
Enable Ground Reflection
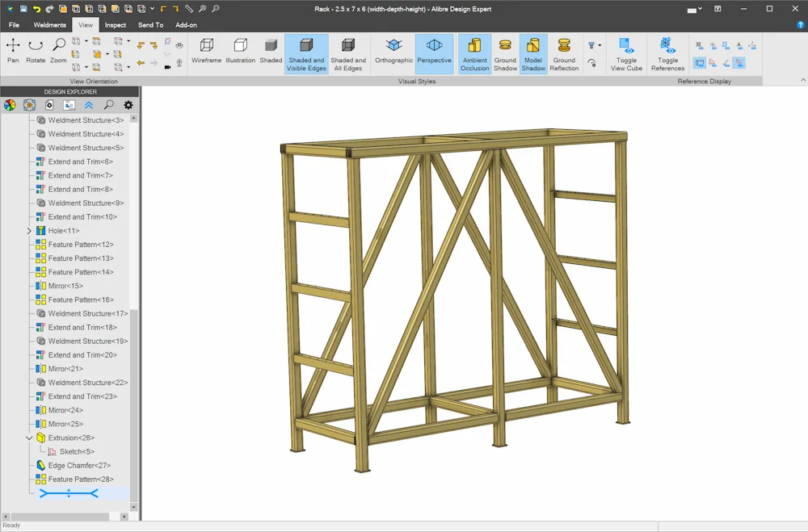564,54
